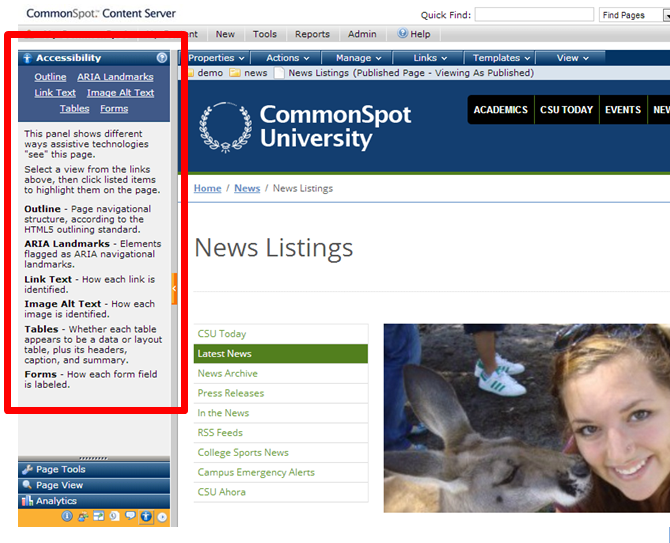The image size is (670, 543).
Task: Open CSU Ahora in side menu
Action: [281, 492]
